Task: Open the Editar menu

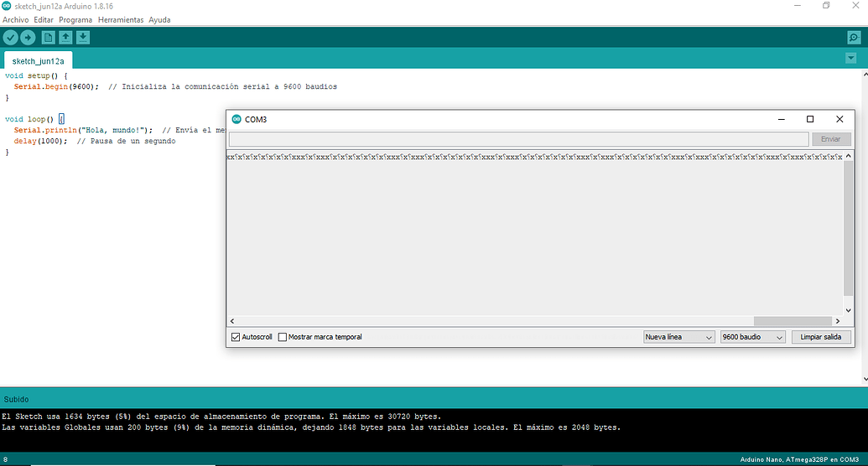Action: pyautogui.click(x=44, y=20)
